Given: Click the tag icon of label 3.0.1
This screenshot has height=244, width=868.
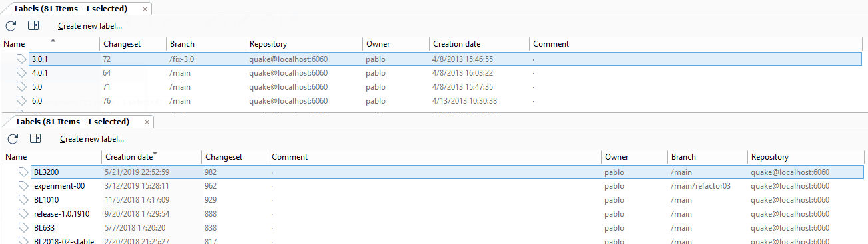Looking at the screenshot, I should [22, 59].
